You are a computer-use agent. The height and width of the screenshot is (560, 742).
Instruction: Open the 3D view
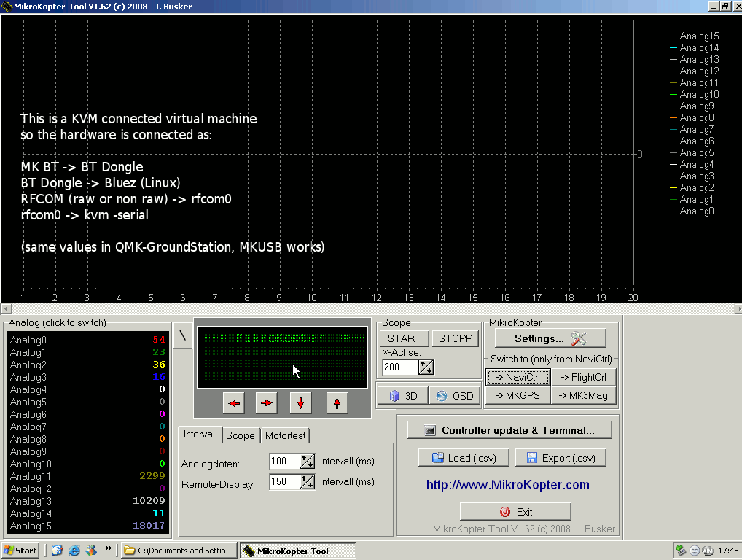click(x=403, y=396)
